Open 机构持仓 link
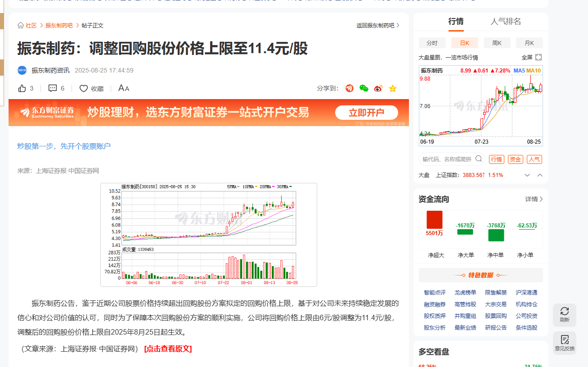588x367 pixels. click(526, 304)
